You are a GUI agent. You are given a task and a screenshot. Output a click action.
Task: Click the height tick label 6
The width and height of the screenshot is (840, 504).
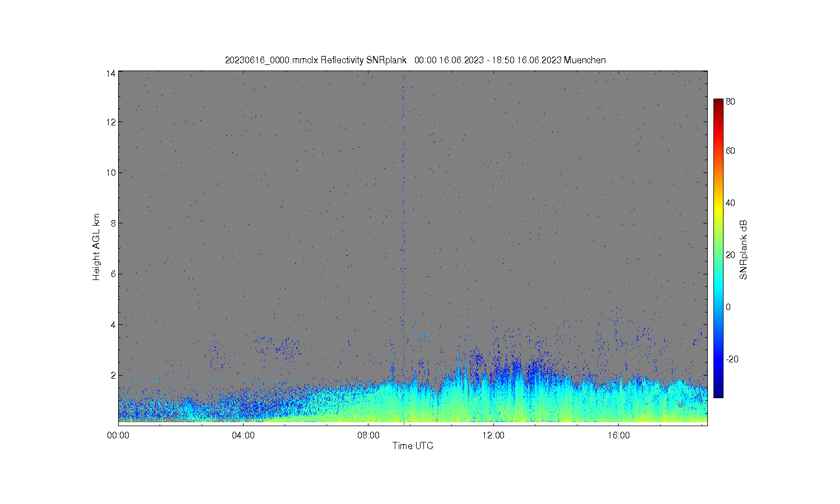(113, 274)
